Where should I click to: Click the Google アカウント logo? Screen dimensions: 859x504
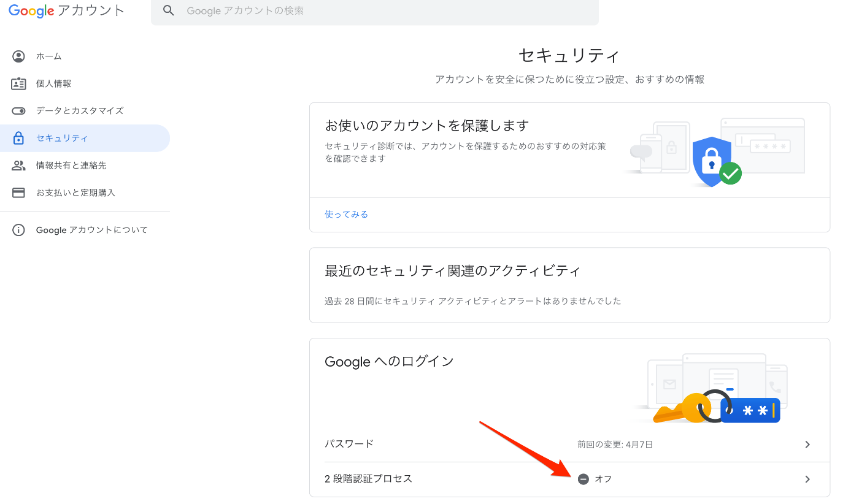pos(67,11)
